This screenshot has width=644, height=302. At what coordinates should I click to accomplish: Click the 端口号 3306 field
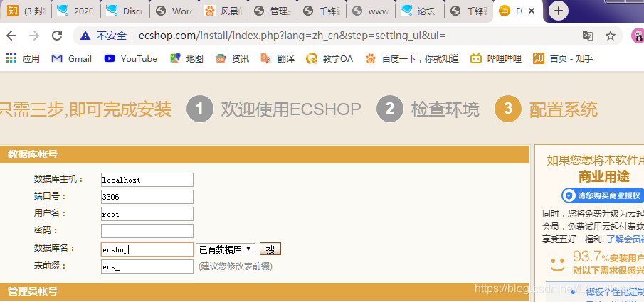(x=147, y=197)
